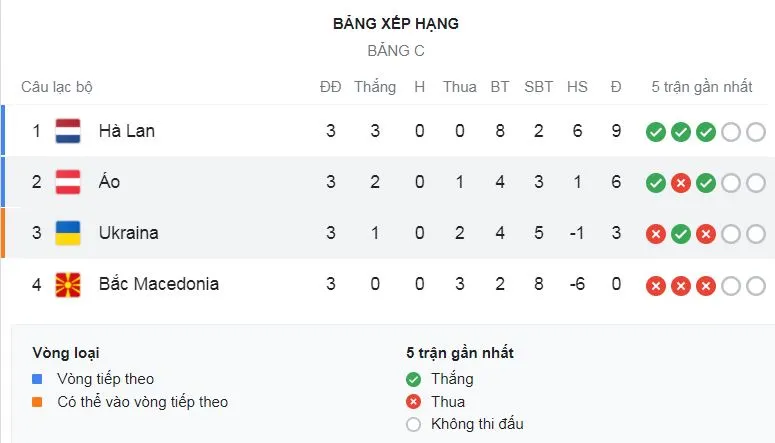
Task: Click the HS column header
Action: tap(577, 87)
